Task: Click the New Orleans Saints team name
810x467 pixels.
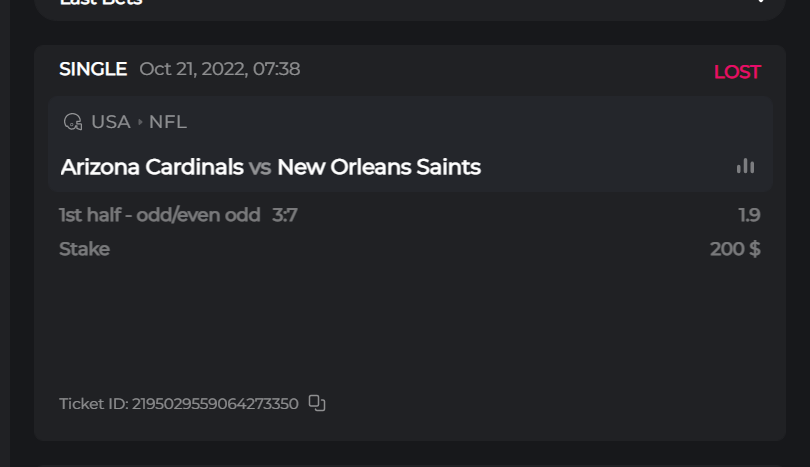Action: pyautogui.click(x=379, y=167)
